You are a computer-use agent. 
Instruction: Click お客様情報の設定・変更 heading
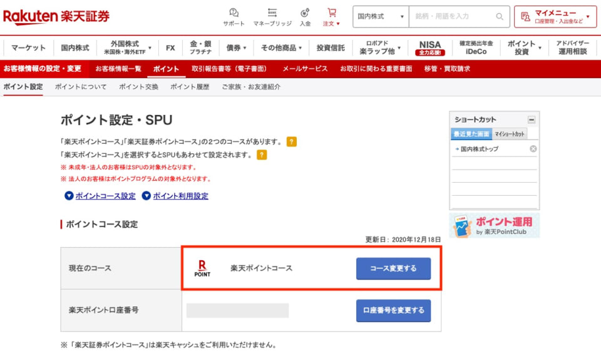click(42, 69)
